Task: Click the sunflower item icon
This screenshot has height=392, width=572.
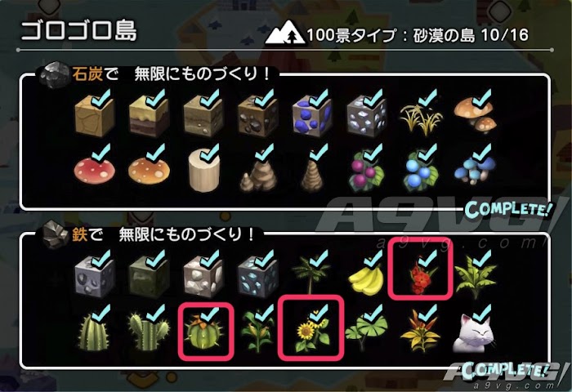Action: [x=311, y=333]
